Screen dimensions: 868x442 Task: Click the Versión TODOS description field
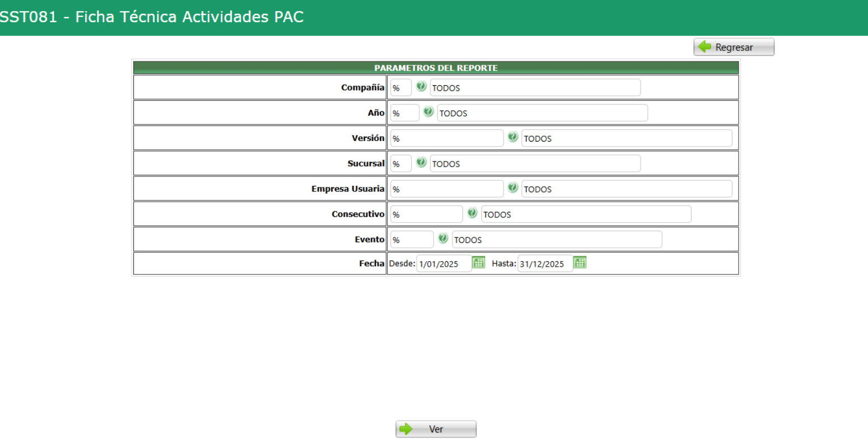coord(627,138)
